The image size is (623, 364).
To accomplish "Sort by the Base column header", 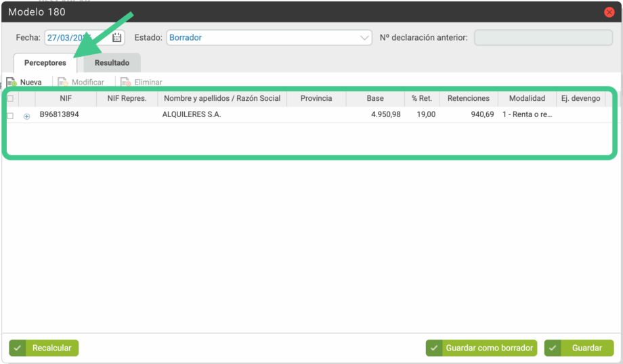I will pyautogui.click(x=374, y=99).
